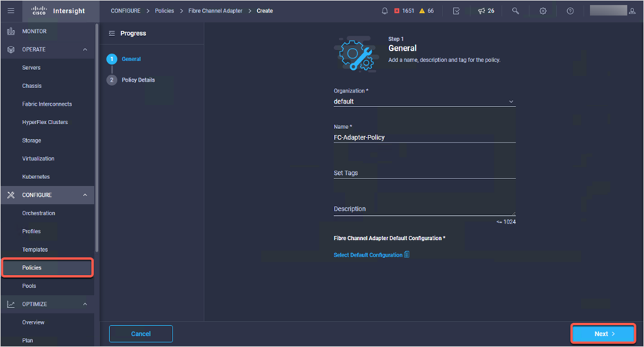The width and height of the screenshot is (644, 347).
Task: Click the sidebar vertical scrollbar
Action: (97, 138)
